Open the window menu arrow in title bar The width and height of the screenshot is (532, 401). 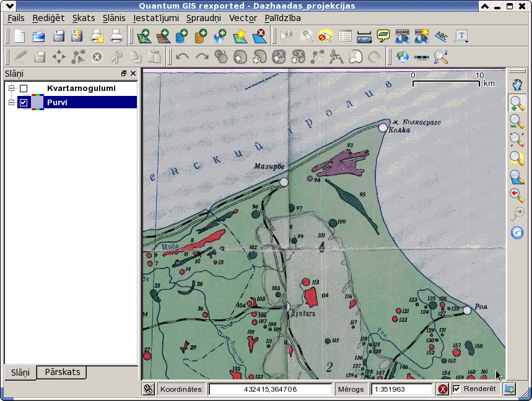pos(9,6)
